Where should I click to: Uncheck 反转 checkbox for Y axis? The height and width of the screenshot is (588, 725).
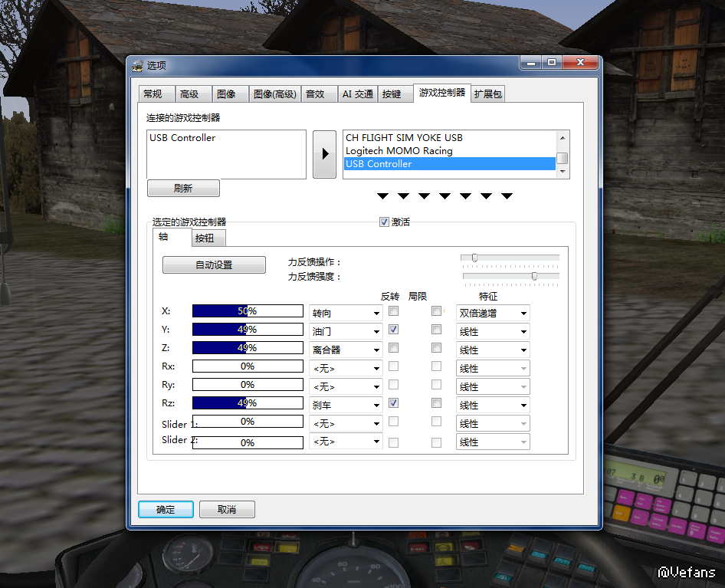click(393, 330)
